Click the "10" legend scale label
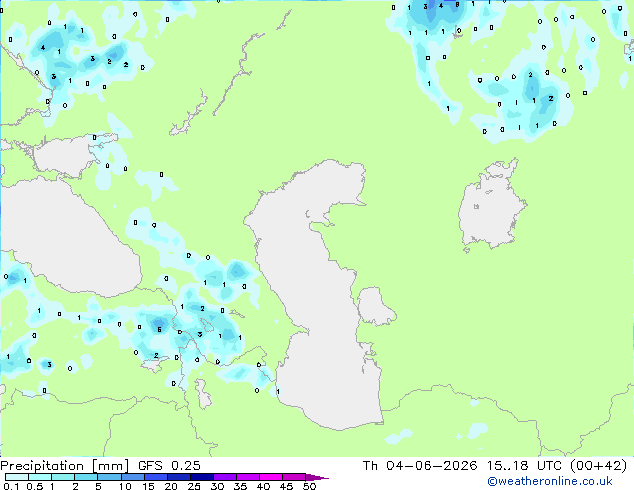Screen dimensions: 634x490 [125, 486]
